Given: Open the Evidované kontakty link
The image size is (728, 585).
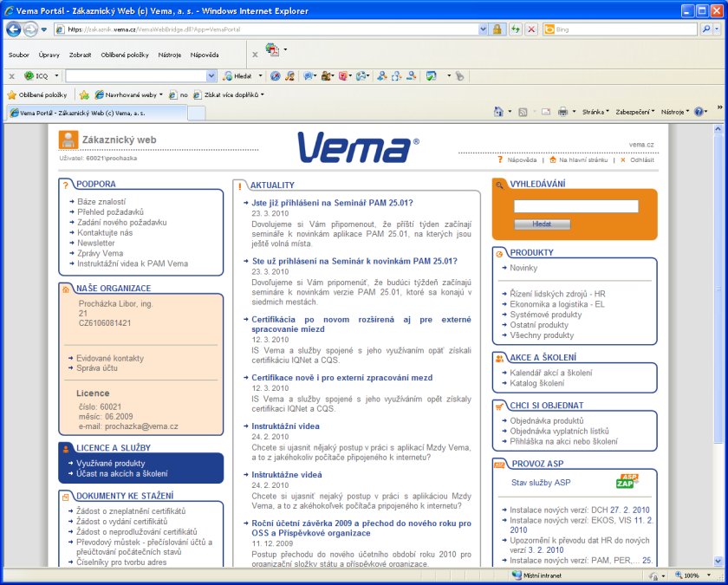Looking at the screenshot, I should coord(110,358).
